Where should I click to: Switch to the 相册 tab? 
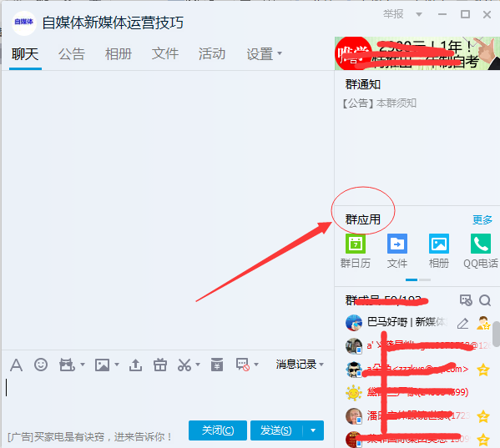click(119, 54)
